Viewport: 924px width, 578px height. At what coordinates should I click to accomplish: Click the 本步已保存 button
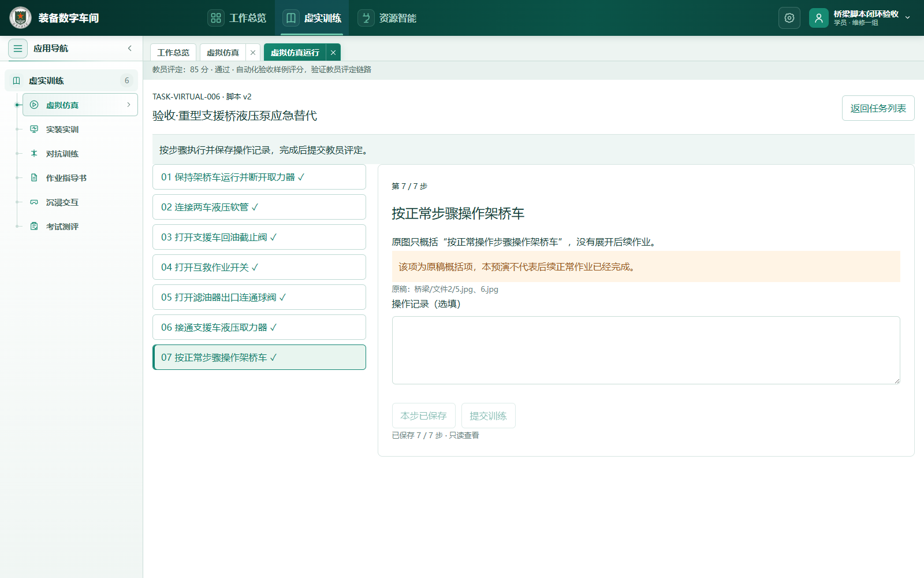[423, 416]
